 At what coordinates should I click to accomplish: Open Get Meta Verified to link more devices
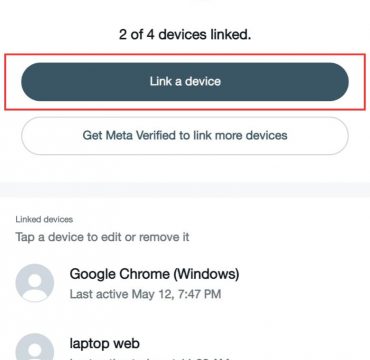point(185,136)
